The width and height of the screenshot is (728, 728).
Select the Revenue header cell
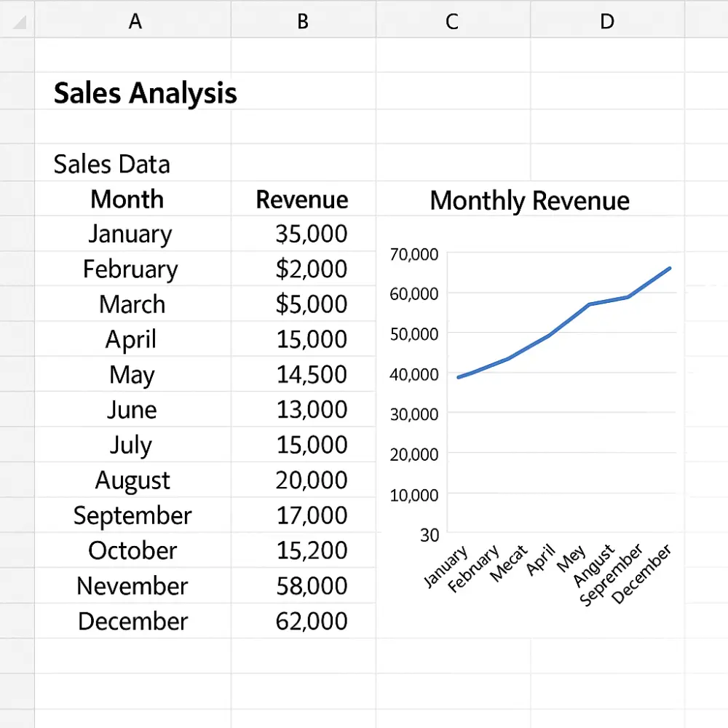click(301, 199)
